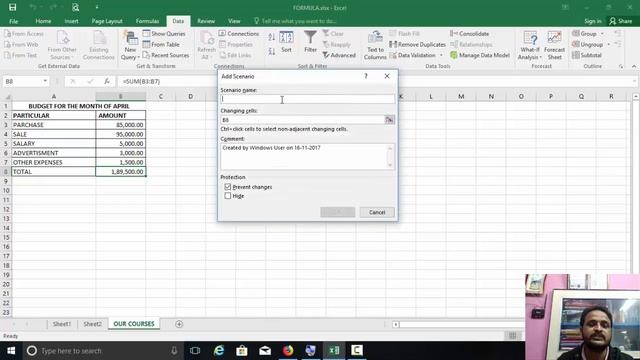This screenshot has width=640, height=360.
Task: Uncheck the Prevent changes checkbox
Action: click(x=228, y=187)
